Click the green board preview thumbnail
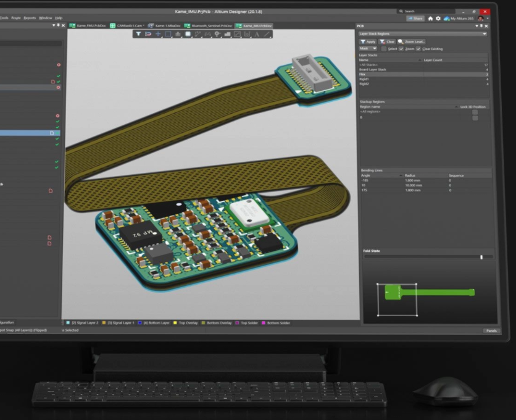Viewport: 516px width, 420px height. tap(430, 292)
